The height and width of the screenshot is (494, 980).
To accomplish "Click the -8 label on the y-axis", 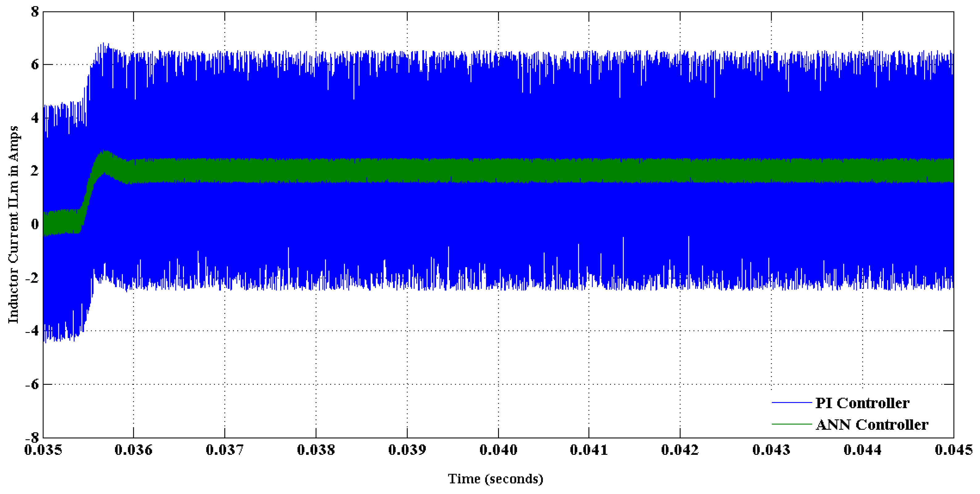I will tap(32, 437).
